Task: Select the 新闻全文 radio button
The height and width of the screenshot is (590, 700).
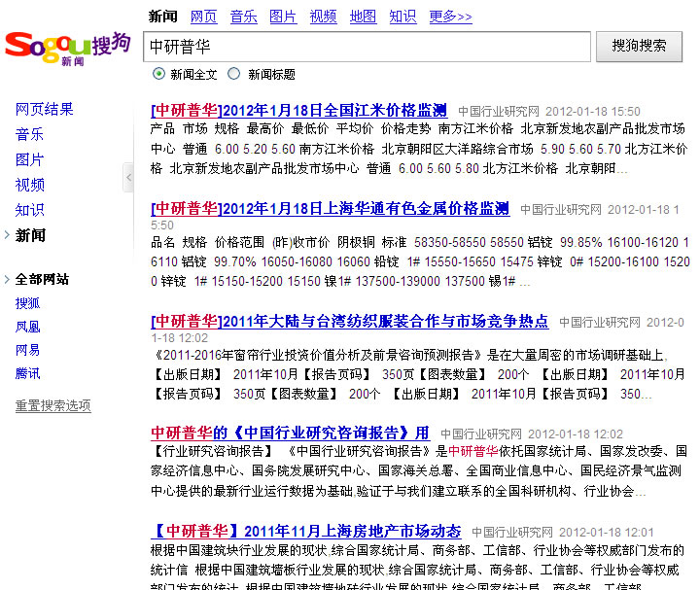Action: (x=159, y=74)
